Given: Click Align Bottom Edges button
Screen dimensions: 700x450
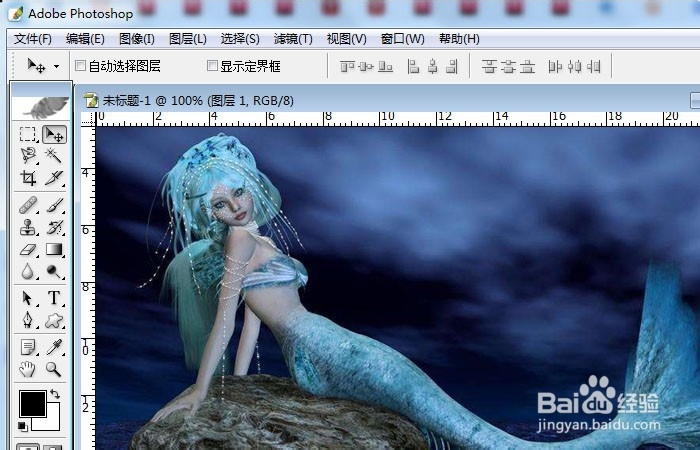Looking at the screenshot, I should [385, 67].
